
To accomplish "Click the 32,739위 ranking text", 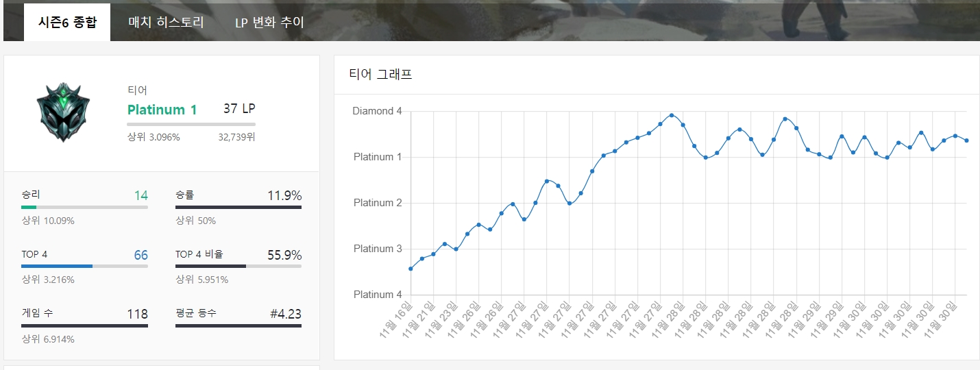I will click(236, 137).
